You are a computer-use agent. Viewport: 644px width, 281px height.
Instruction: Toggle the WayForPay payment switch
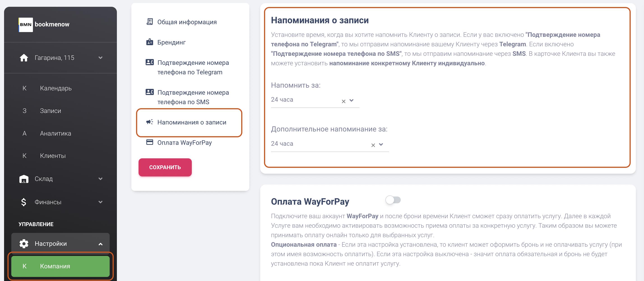393,200
